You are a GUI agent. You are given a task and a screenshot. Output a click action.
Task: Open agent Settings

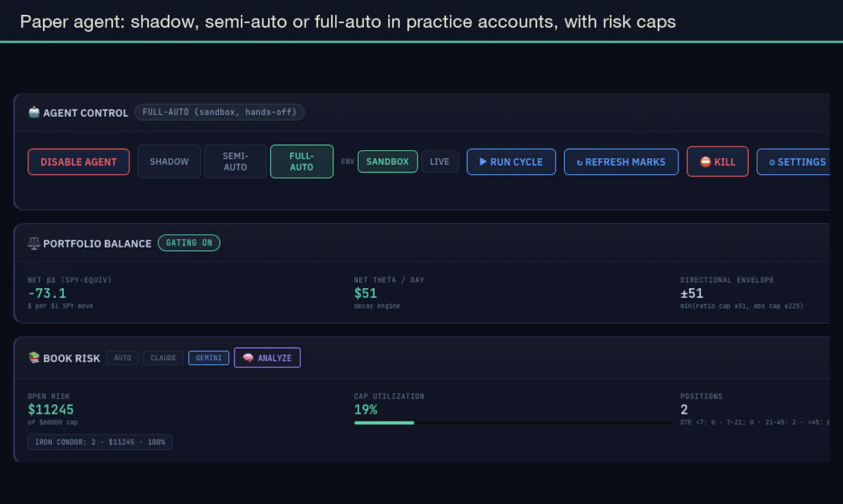793,162
